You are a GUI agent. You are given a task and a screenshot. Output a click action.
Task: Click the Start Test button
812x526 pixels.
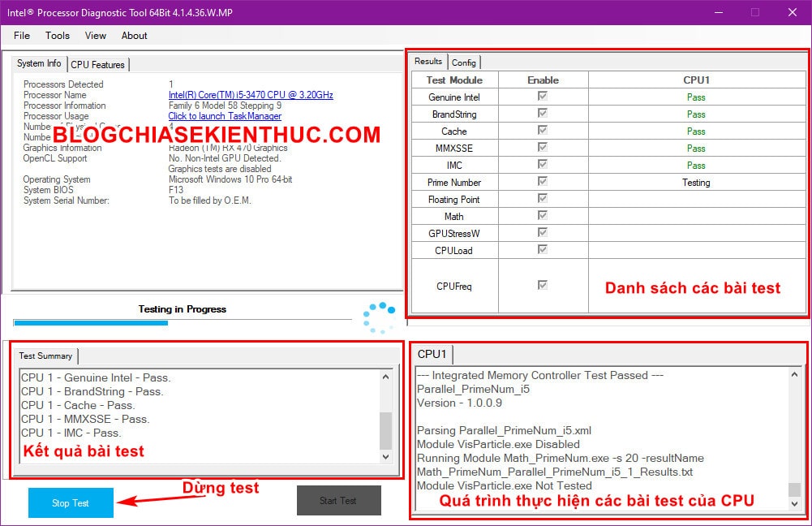(x=339, y=501)
